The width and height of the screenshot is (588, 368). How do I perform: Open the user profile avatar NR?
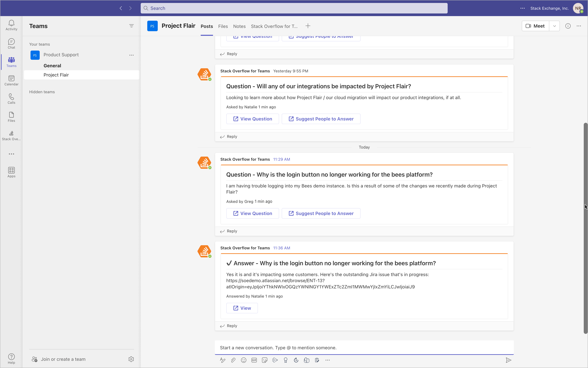(578, 8)
